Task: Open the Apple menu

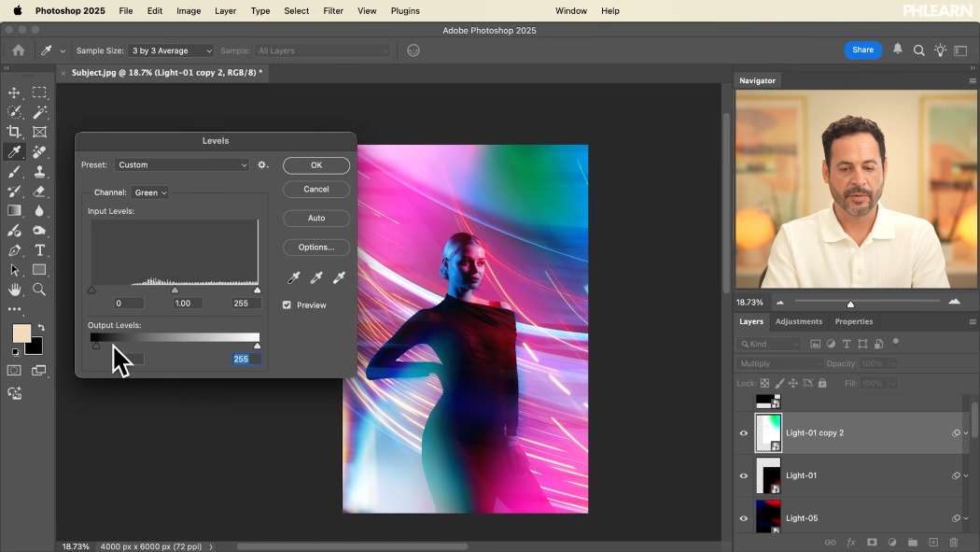Action: [18, 10]
